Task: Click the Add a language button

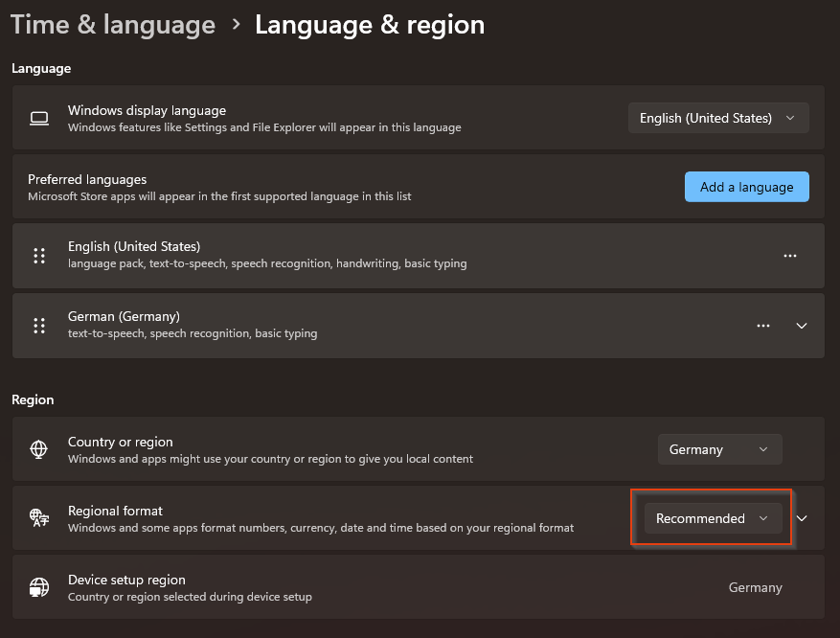Action: point(746,187)
